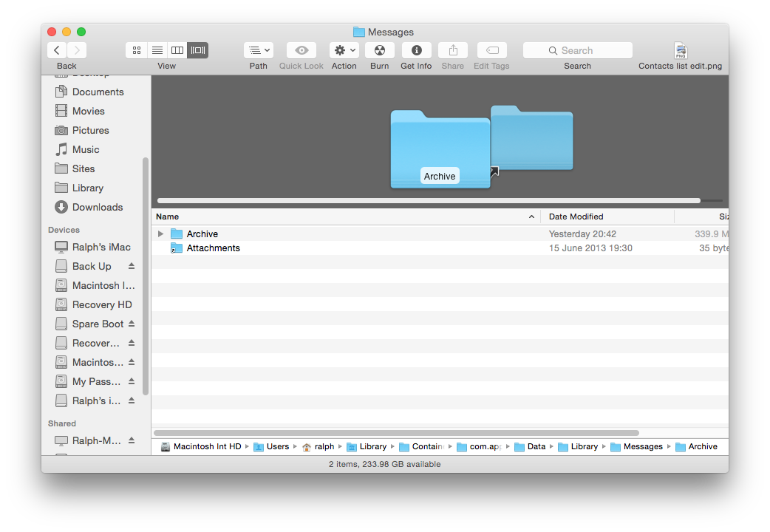
Task: Click the Burn disc toolbar button
Action: [380, 50]
